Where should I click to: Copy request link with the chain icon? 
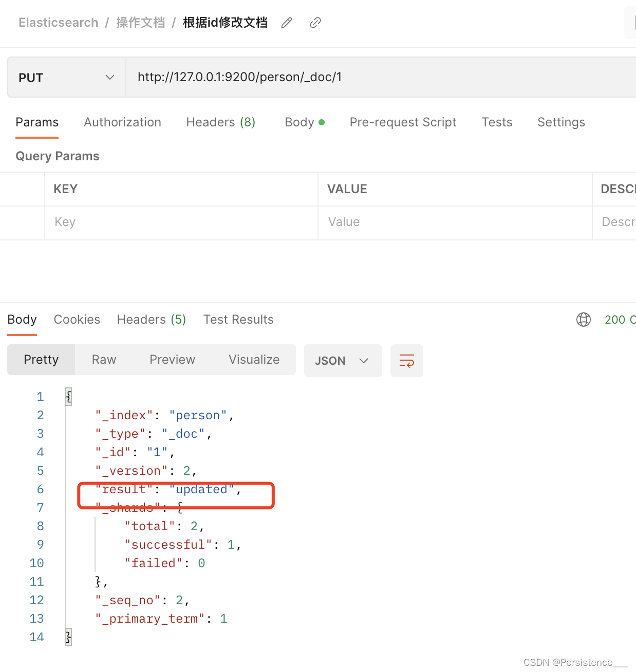[315, 23]
